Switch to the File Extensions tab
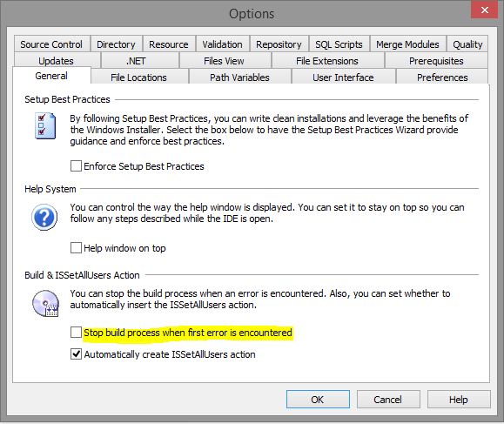 pos(327,61)
